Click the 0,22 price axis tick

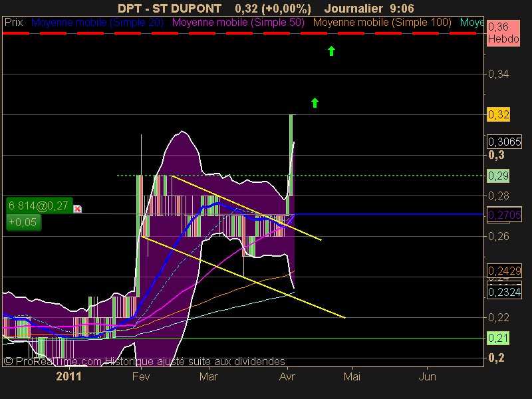point(498,317)
